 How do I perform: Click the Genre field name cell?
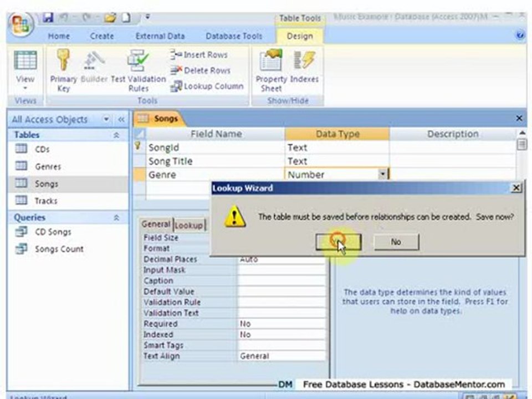coord(215,175)
